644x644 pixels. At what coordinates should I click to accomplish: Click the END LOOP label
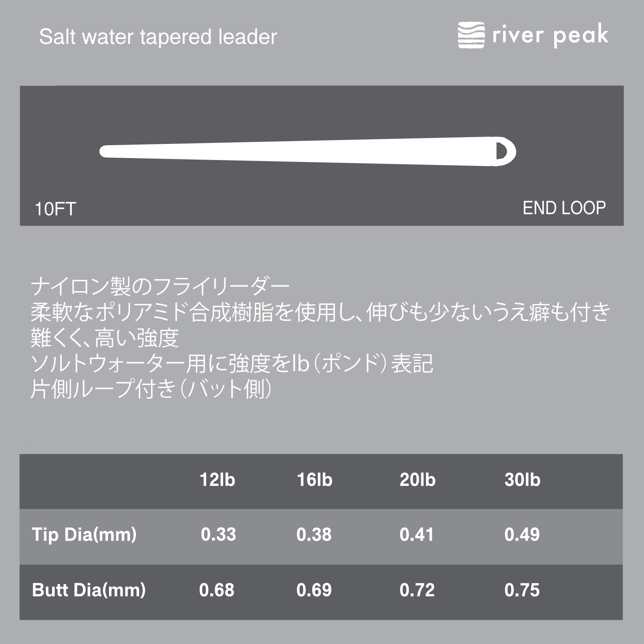(x=564, y=208)
